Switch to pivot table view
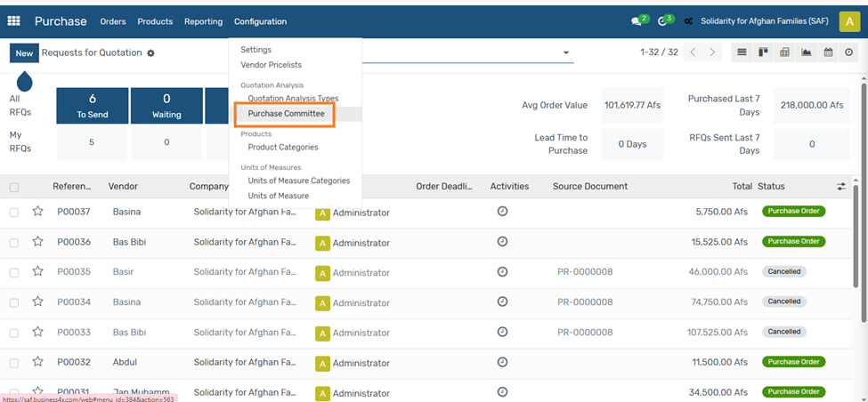868x402 pixels. coord(784,52)
